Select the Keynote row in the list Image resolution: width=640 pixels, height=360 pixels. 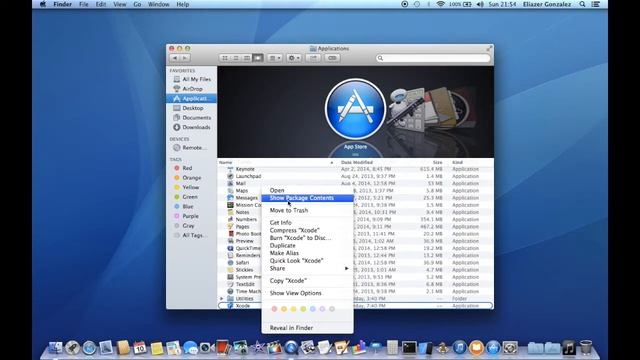(x=356, y=169)
